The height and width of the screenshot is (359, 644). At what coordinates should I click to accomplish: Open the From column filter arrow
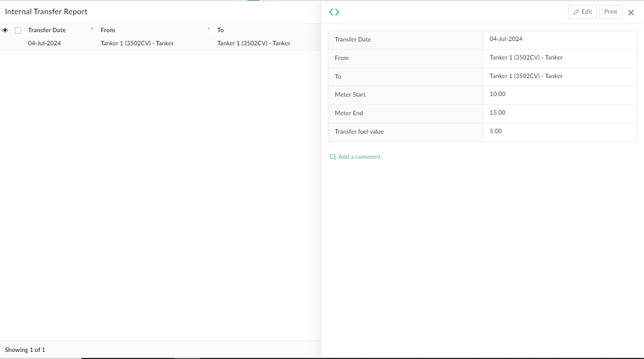(209, 28)
